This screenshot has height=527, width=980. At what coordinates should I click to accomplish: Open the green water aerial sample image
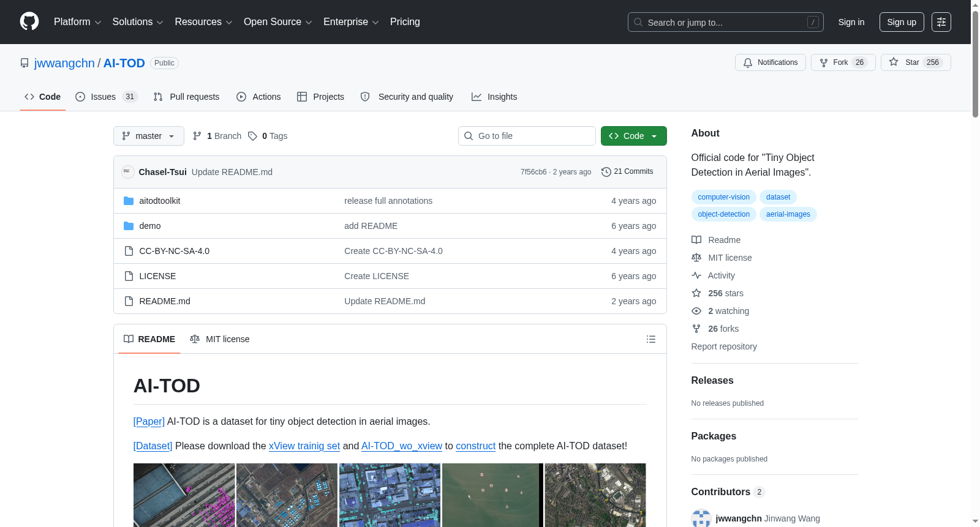492,495
